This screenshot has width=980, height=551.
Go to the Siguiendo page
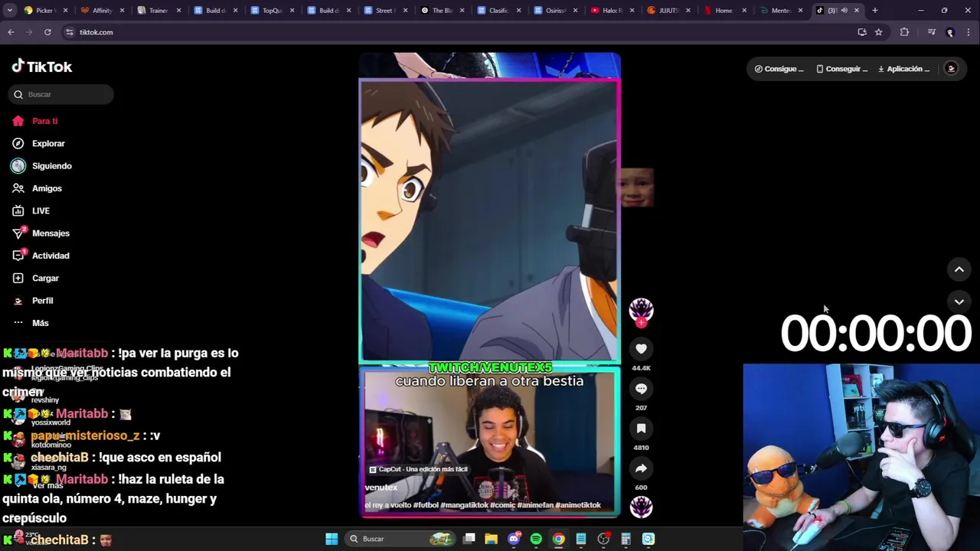[x=41, y=166]
